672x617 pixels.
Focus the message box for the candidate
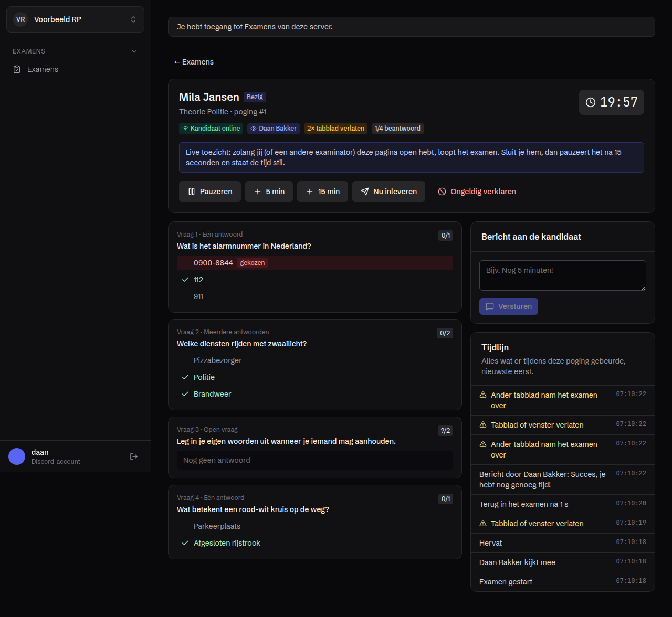[563, 275]
